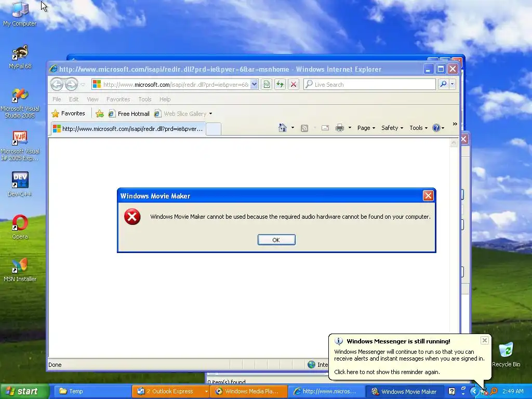Screen dimensions: 532x399
Task: Click the Internet Explorer address bar URL
Action: point(176,85)
